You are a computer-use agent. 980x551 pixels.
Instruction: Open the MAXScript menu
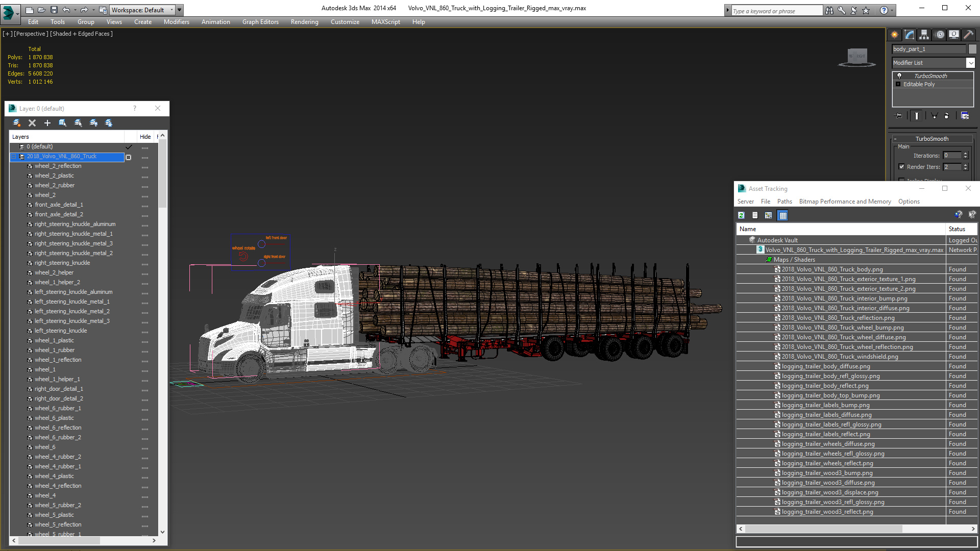click(385, 22)
